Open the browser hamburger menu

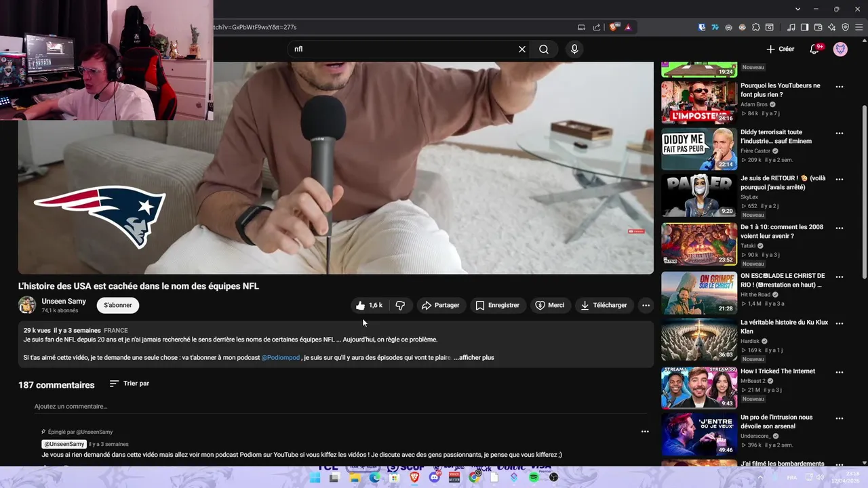859,27
